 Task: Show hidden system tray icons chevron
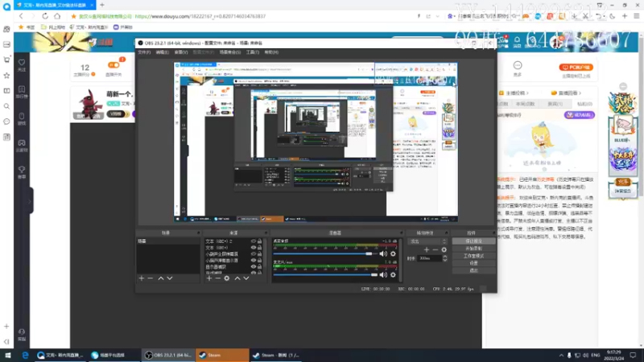561,356
